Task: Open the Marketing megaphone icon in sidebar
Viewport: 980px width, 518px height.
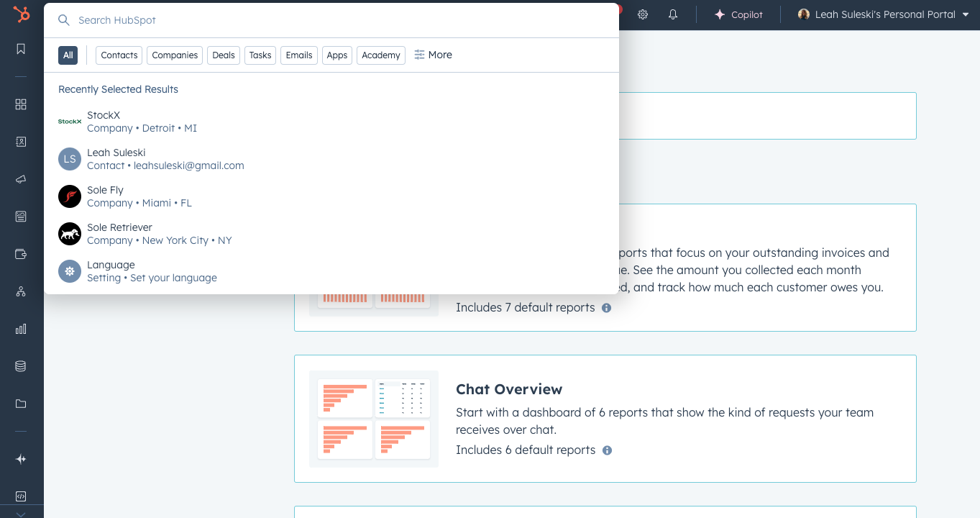Action: [x=21, y=179]
